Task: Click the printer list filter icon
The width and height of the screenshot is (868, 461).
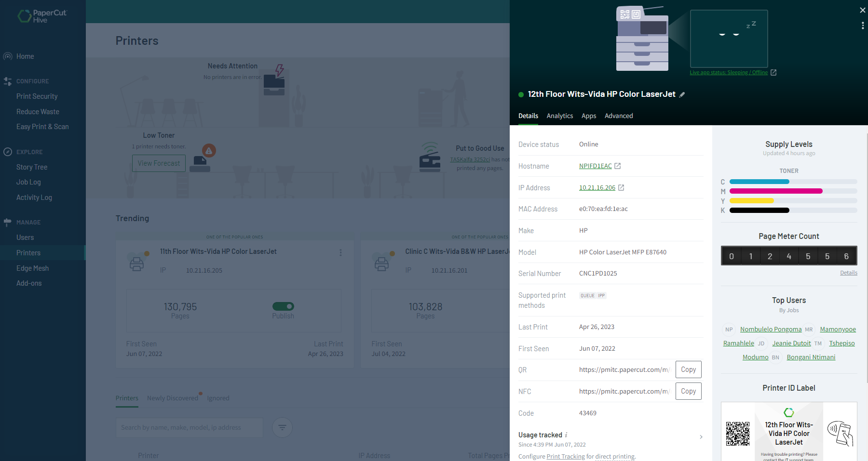Action: pyautogui.click(x=282, y=427)
